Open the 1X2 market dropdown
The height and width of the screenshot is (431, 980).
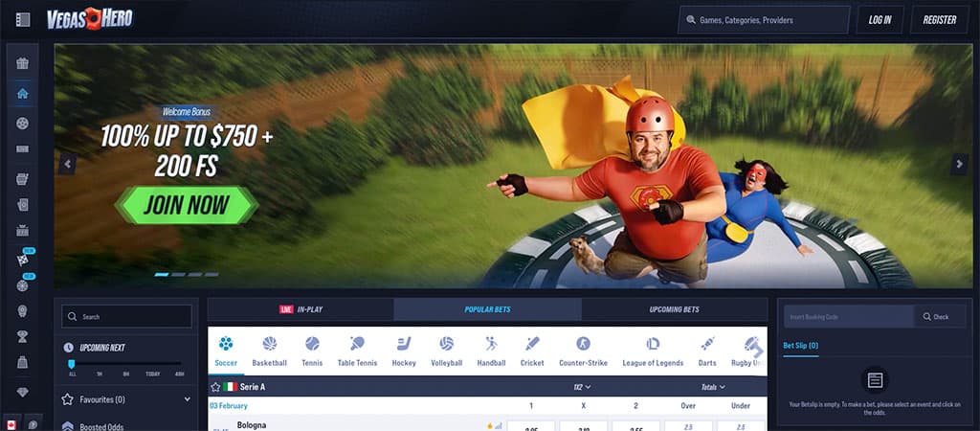pyautogui.click(x=582, y=387)
